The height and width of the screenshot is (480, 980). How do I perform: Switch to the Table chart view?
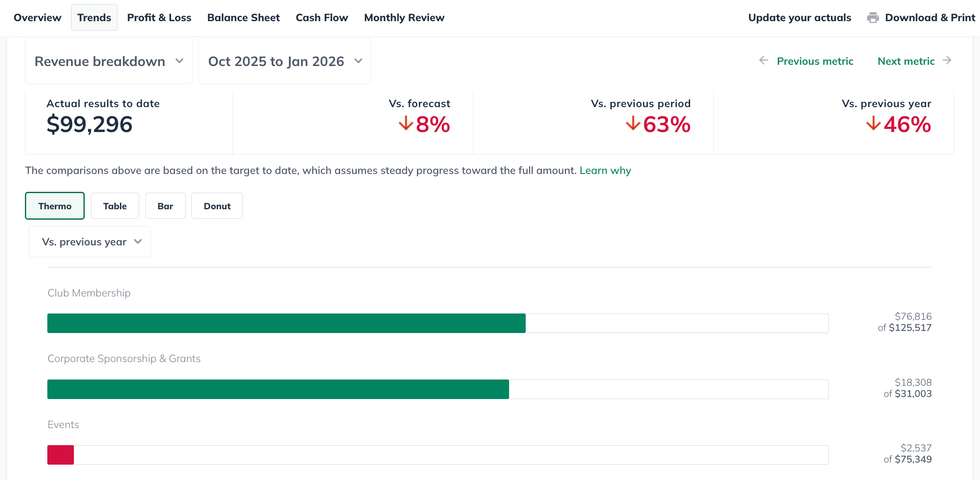point(115,206)
